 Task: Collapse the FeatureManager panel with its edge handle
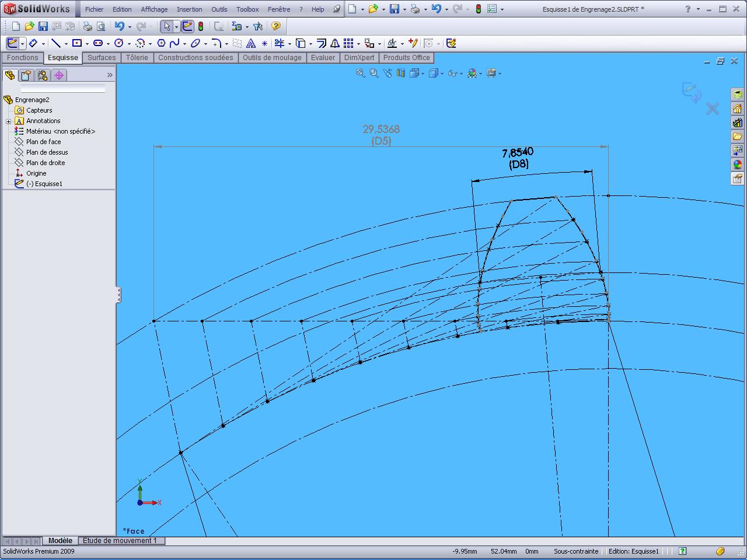click(x=118, y=295)
